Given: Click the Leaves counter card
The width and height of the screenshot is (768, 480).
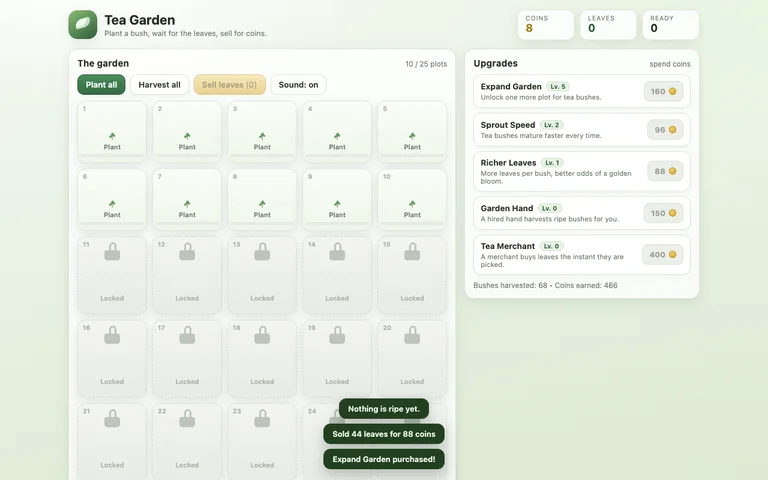Looking at the screenshot, I should click(x=608, y=24).
